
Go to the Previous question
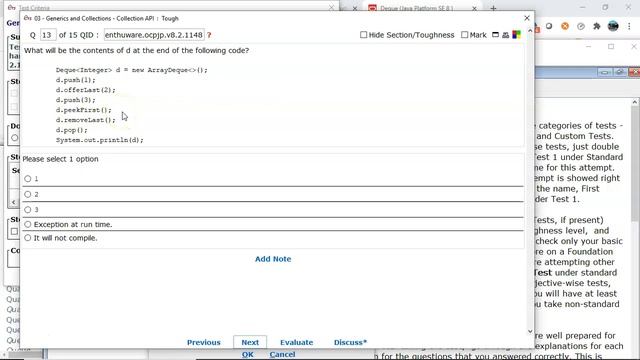(x=204, y=342)
